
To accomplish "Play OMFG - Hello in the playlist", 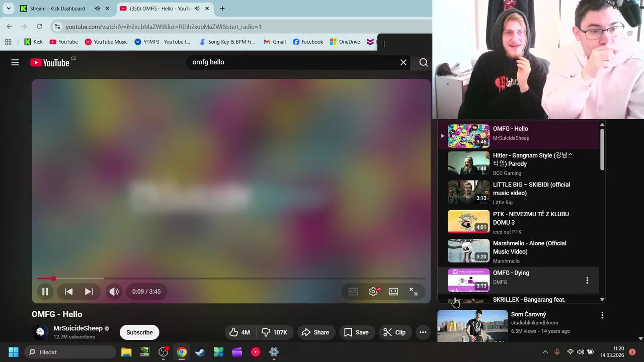I will tap(518, 136).
